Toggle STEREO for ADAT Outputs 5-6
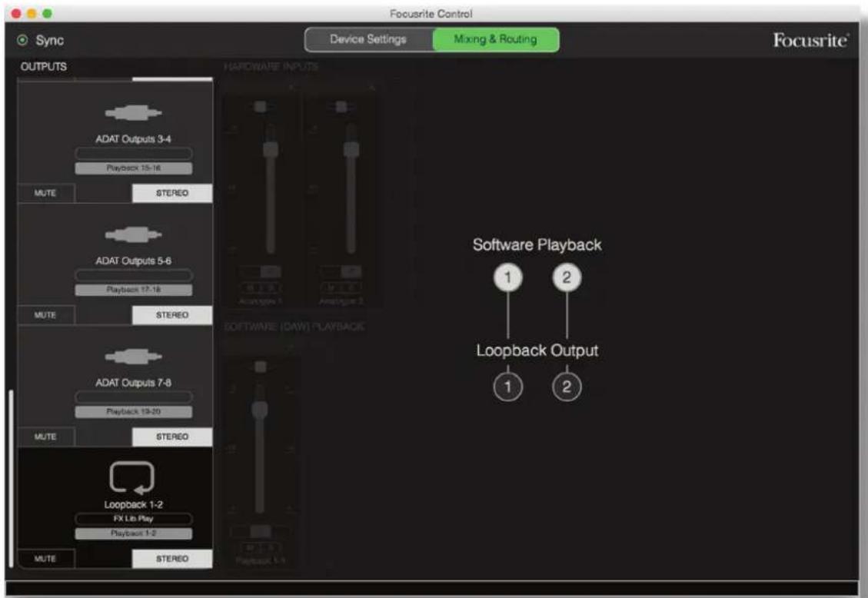Image resolution: width=868 pixels, height=598 pixels. [172, 315]
